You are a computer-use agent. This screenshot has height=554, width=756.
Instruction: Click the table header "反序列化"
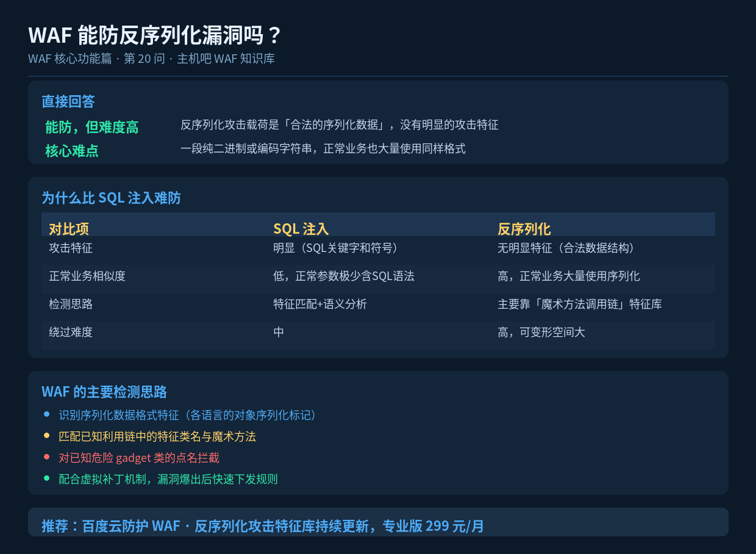click(524, 229)
